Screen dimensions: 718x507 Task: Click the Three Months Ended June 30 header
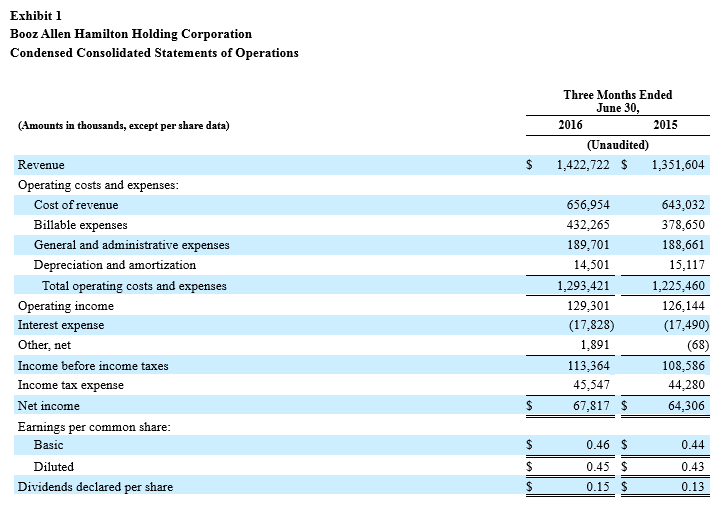click(617, 101)
